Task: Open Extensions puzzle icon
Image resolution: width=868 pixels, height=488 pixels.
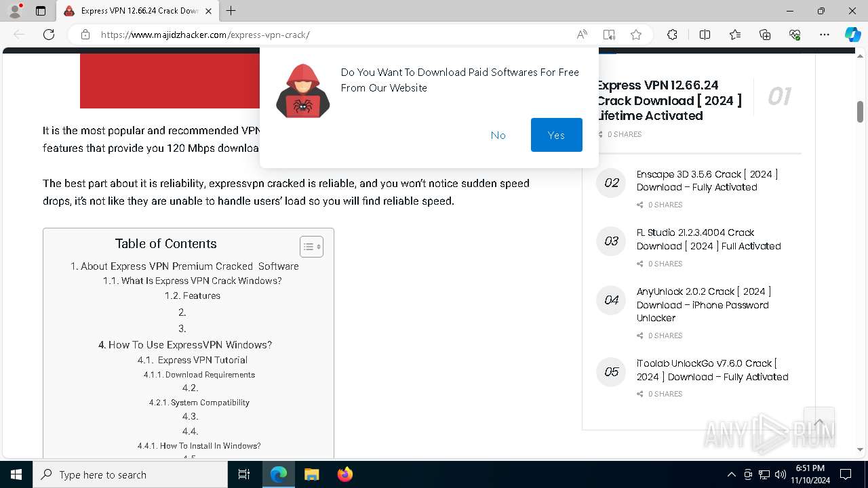Action: point(672,35)
